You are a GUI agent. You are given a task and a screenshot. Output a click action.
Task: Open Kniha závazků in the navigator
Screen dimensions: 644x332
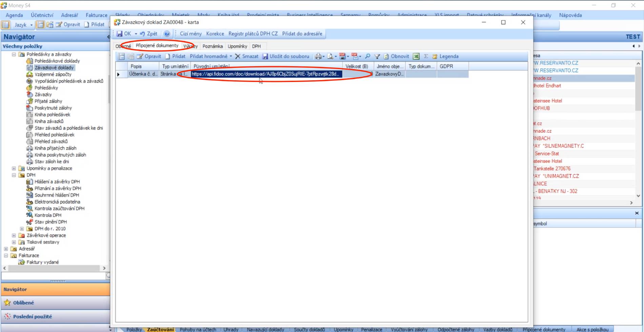(x=49, y=121)
